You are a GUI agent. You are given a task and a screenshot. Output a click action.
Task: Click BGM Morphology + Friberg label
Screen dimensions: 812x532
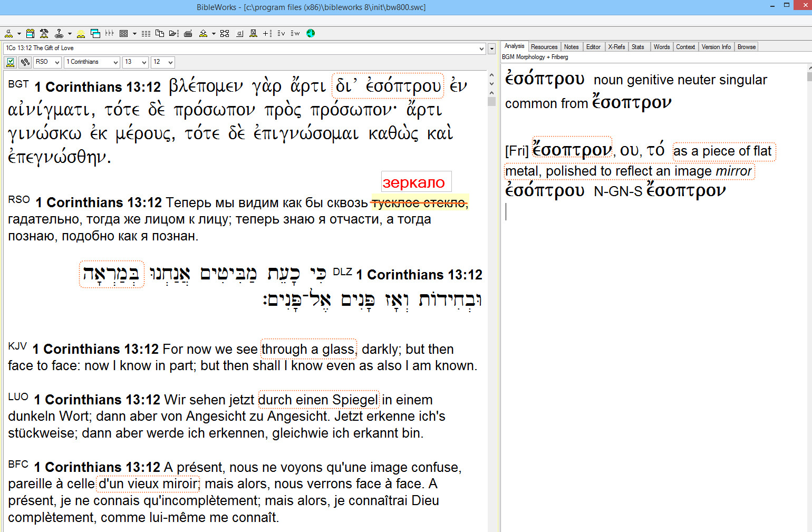coord(535,57)
